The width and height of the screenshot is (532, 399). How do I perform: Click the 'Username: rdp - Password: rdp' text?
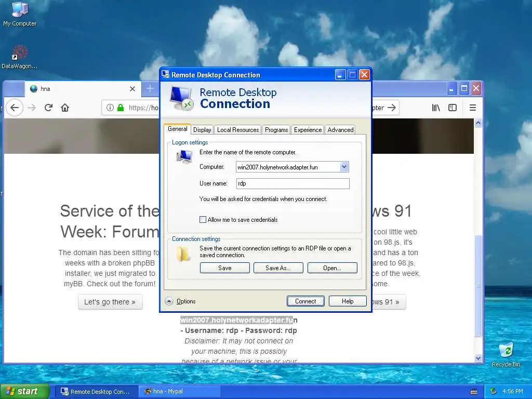[x=241, y=330]
